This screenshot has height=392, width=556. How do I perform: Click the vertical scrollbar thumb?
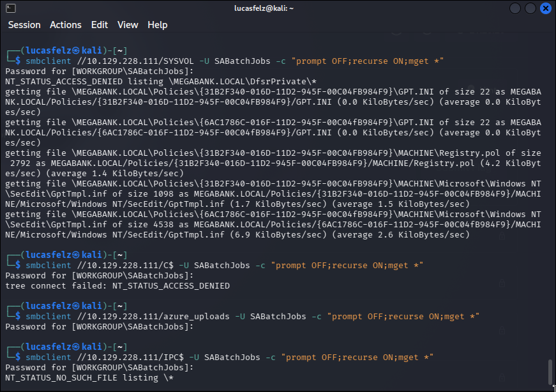[550, 372]
